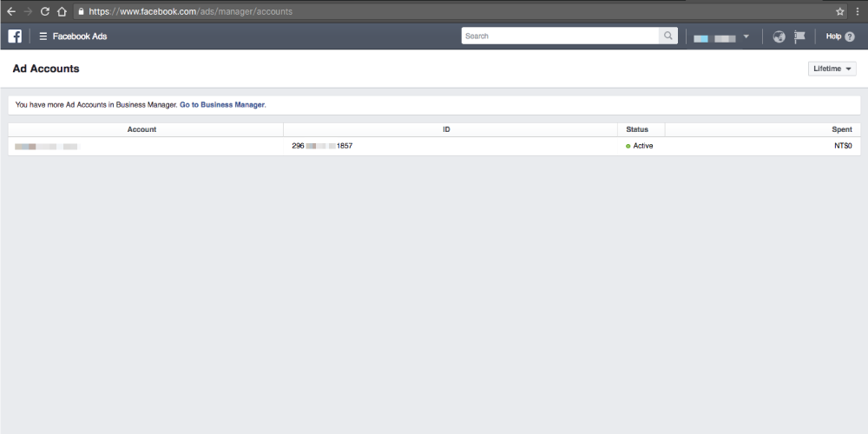Click the browser forward arrow
The width and height of the screenshot is (868, 434).
click(x=28, y=11)
